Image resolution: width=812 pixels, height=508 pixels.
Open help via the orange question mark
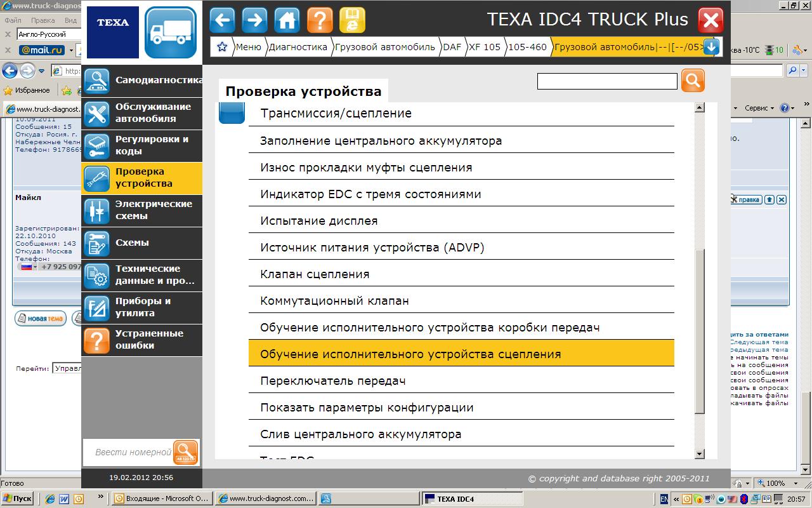320,20
